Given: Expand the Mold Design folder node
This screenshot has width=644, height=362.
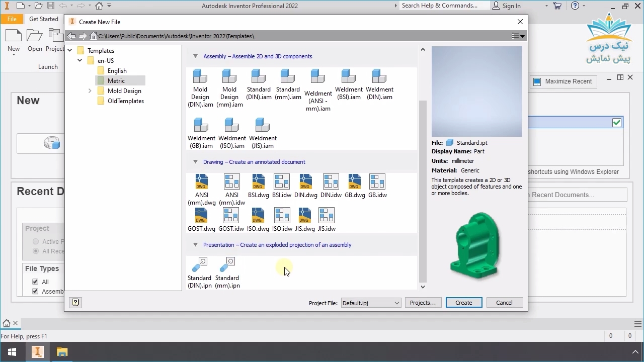Looking at the screenshot, I should [x=90, y=91].
